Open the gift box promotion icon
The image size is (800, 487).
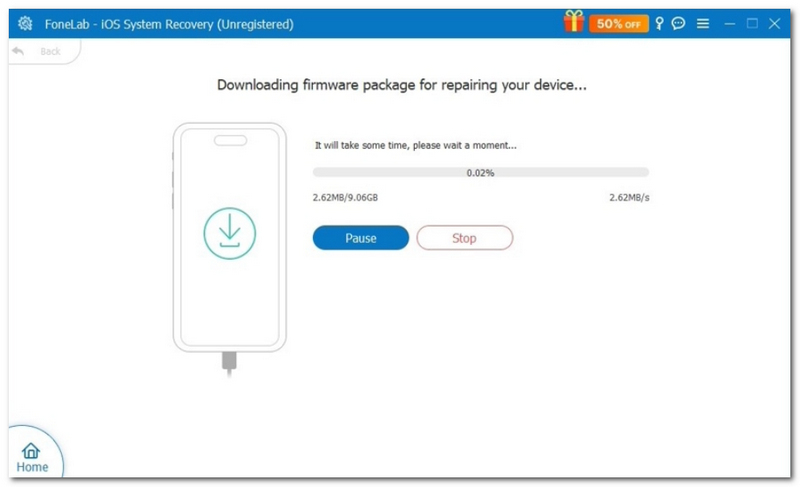pyautogui.click(x=573, y=22)
